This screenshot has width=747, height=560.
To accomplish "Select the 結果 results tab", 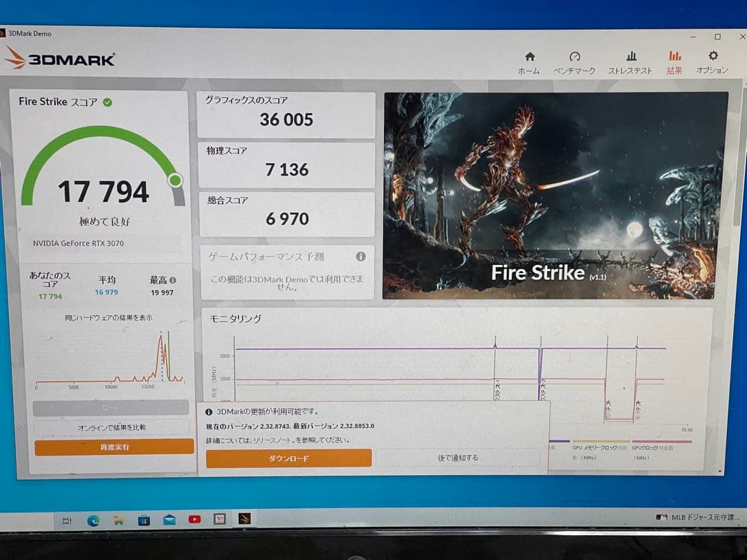I will 674,64.
